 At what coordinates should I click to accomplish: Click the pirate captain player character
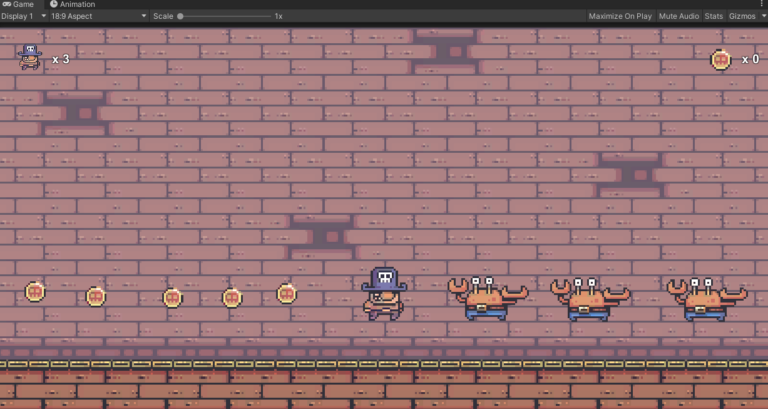pyautogui.click(x=384, y=293)
